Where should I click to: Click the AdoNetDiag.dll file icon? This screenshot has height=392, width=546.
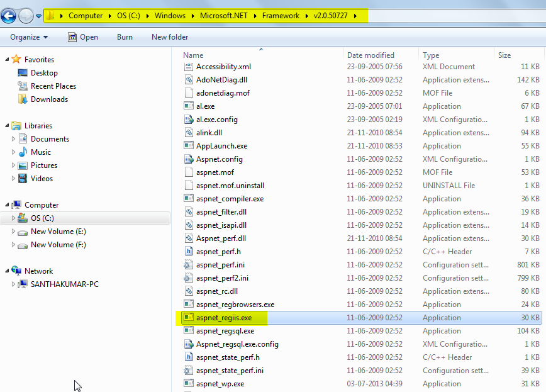tap(188, 79)
